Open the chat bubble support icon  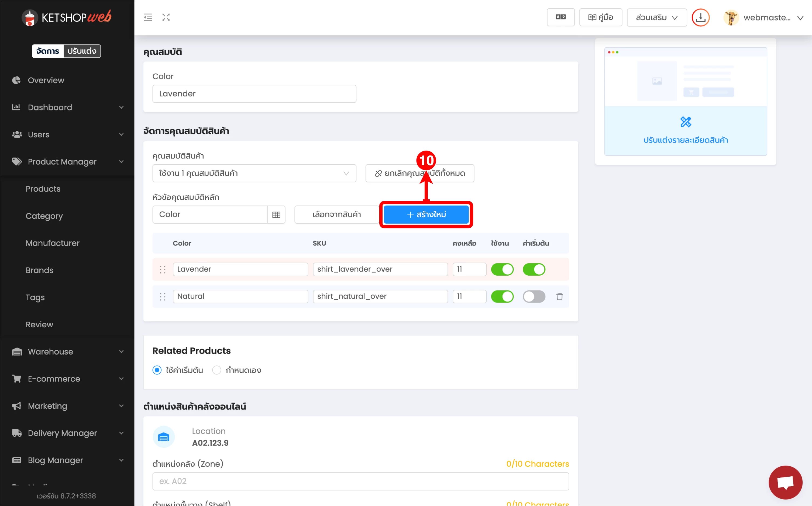785,482
